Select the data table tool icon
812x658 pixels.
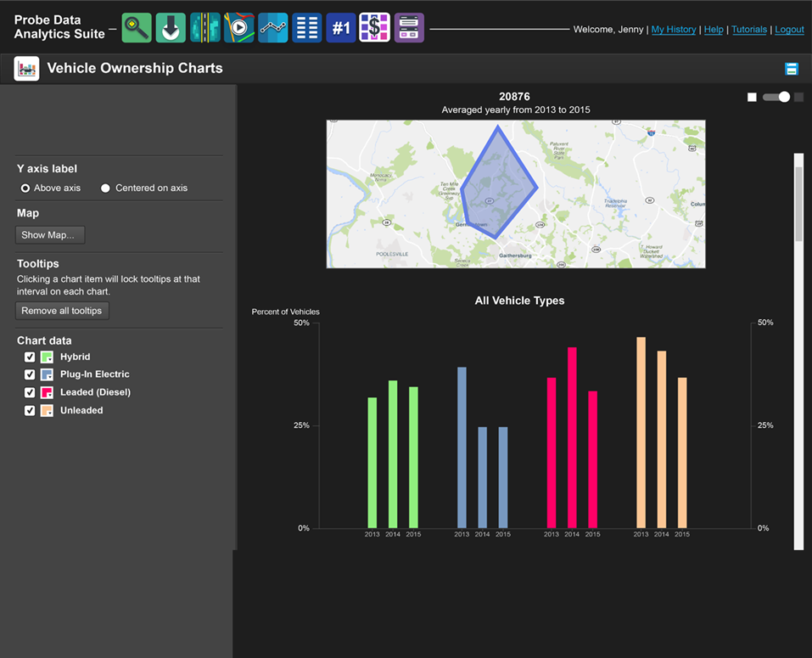tap(305, 27)
